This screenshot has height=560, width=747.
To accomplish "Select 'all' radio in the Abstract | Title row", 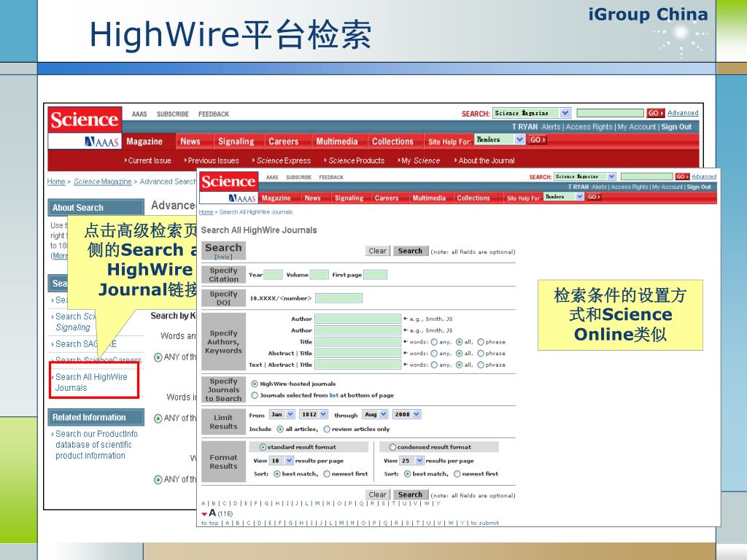I will click(460, 354).
